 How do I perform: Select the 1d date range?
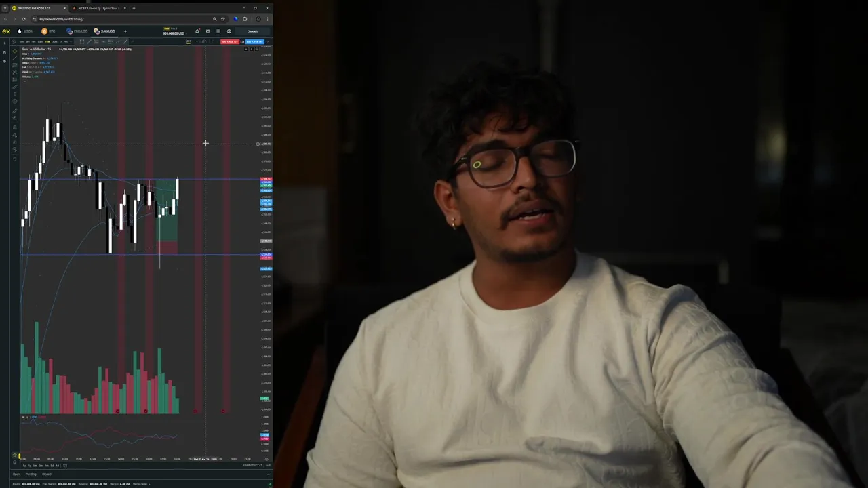(58, 466)
